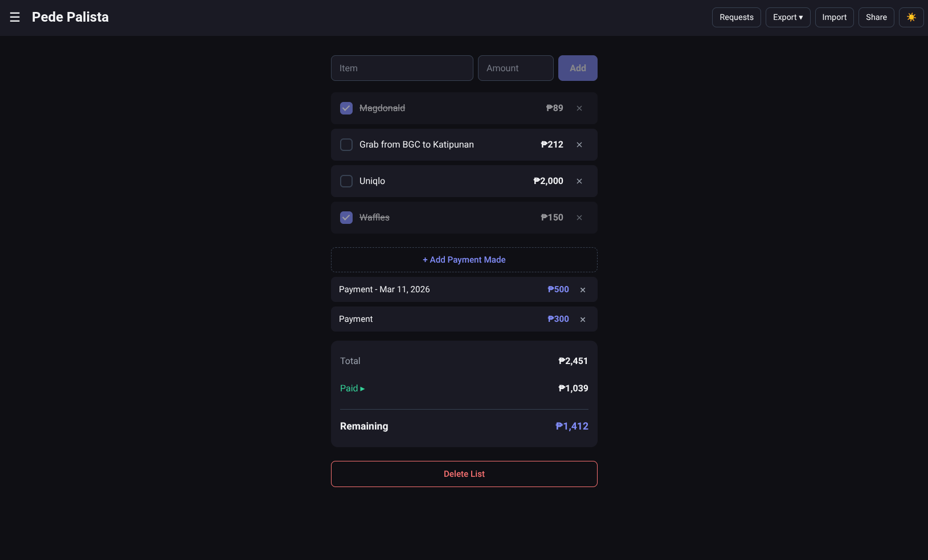Delete the ₱300 payment entry
This screenshot has height=560, width=928.
pyautogui.click(x=583, y=320)
